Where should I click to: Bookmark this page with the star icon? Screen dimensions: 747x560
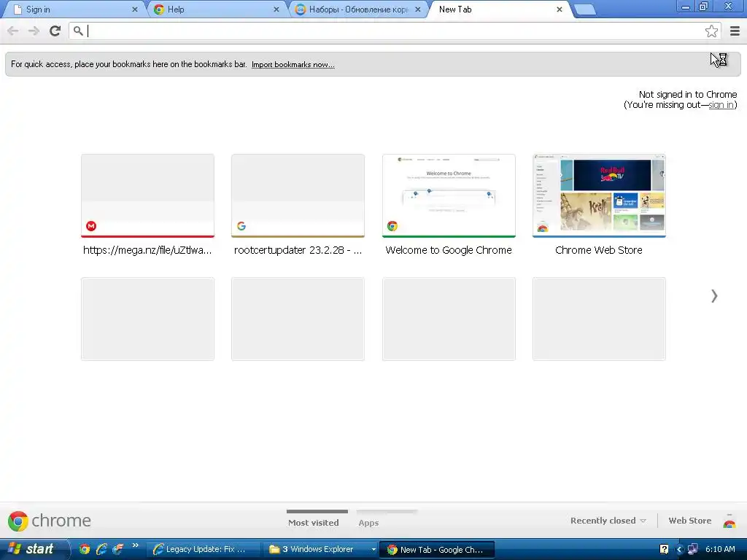(711, 31)
